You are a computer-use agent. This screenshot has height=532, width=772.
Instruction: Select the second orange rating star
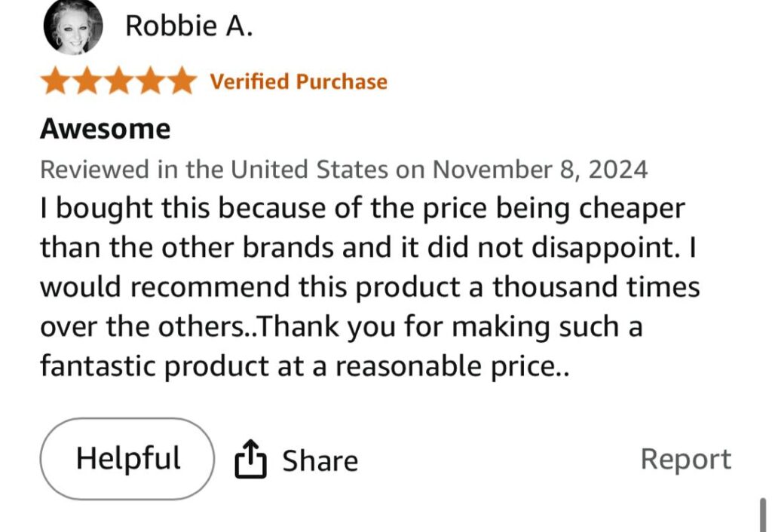tap(87, 81)
